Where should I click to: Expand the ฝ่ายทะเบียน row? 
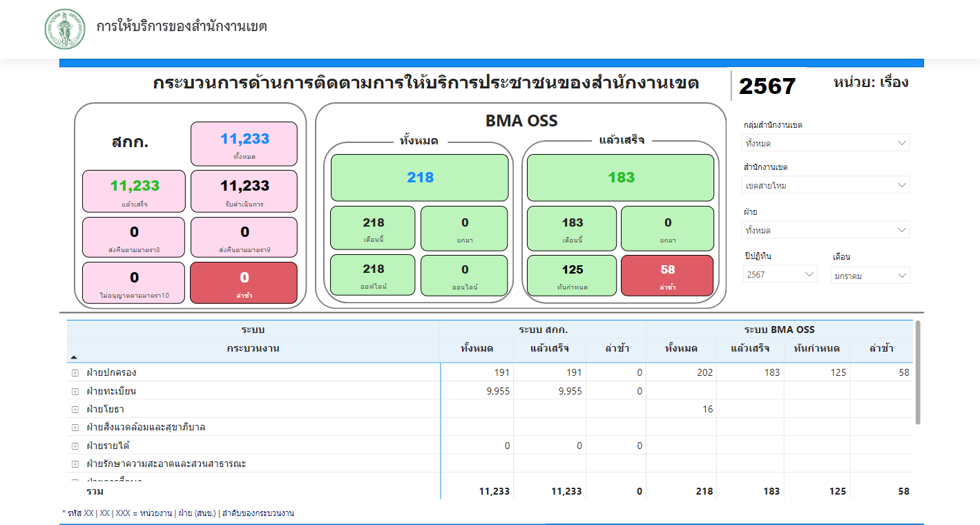tap(75, 391)
